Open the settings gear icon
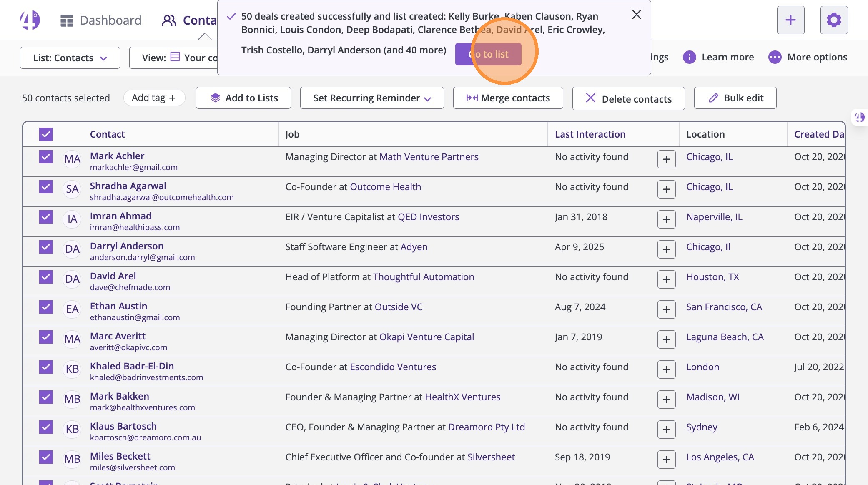This screenshot has width=868, height=485. 834,20
